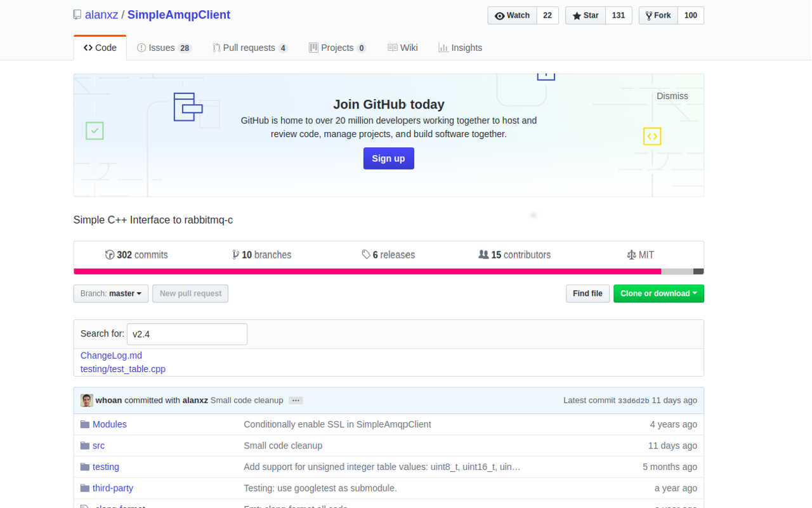Open the MIT license link
The height and width of the screenshot is (508, 812).
(640, 255)
